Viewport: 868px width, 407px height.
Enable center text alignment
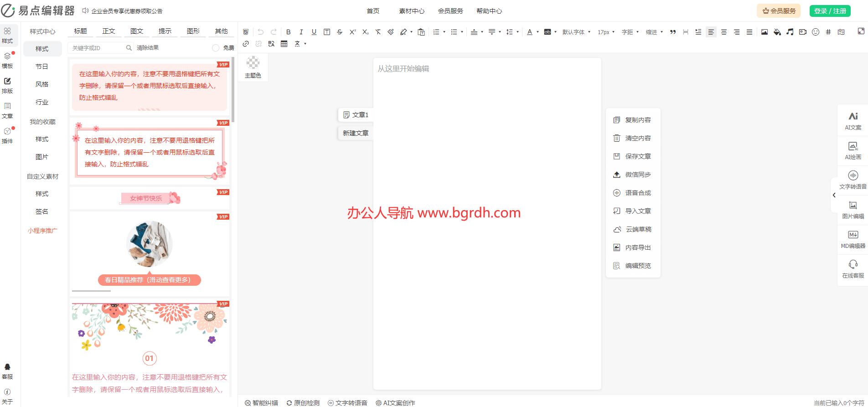click(724, 32)
